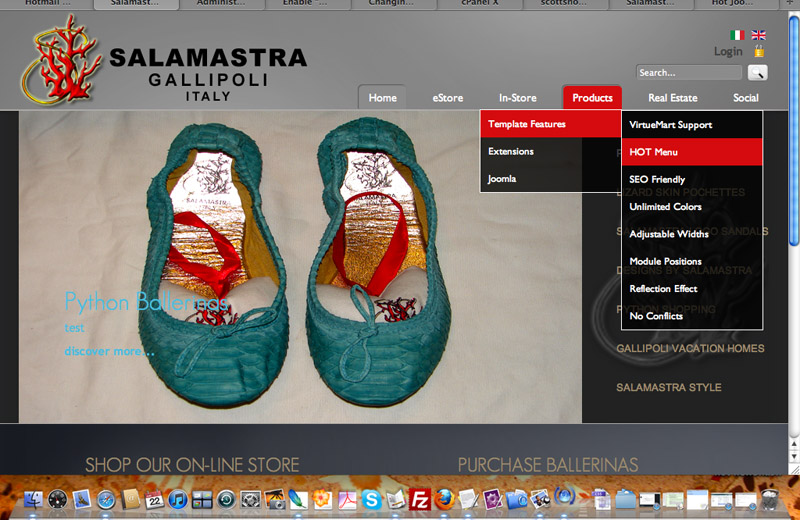Screen dimensions: 800x520
Task: Launch Skype from the dock
Action: tap(371, 499)
